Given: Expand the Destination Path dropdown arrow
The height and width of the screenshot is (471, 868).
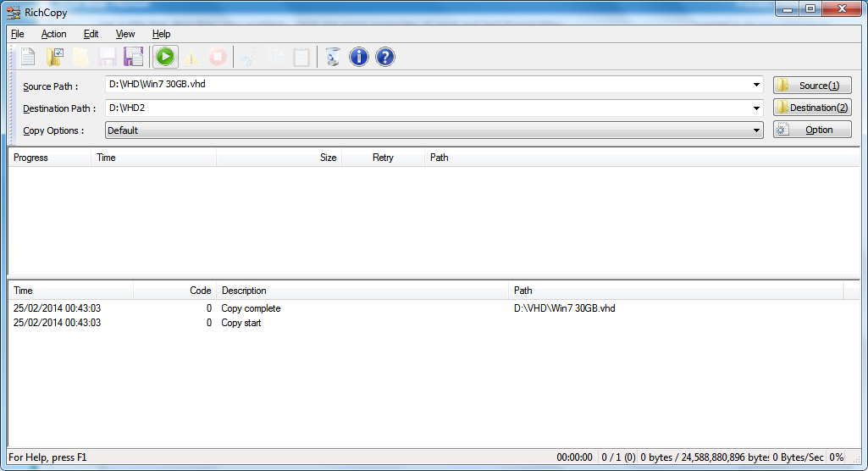Looking at the screenshot, I should pyautogui.click(x=756, y=108).
